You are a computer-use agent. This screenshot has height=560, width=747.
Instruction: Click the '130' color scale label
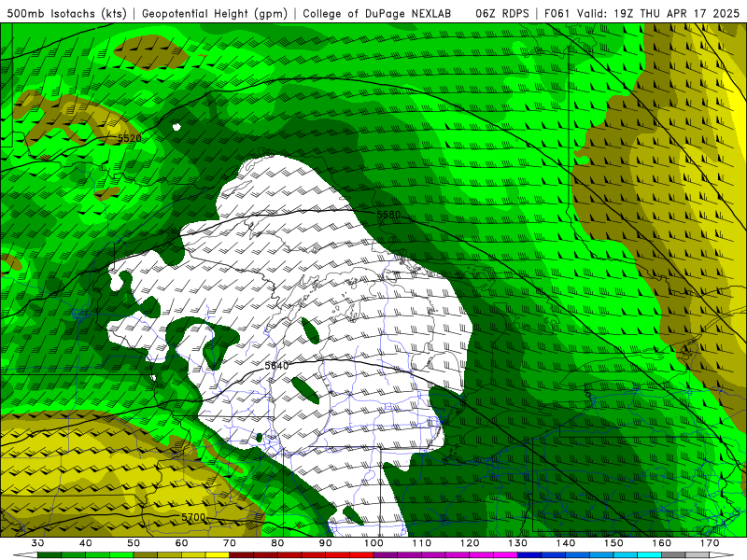pos(517,543)
